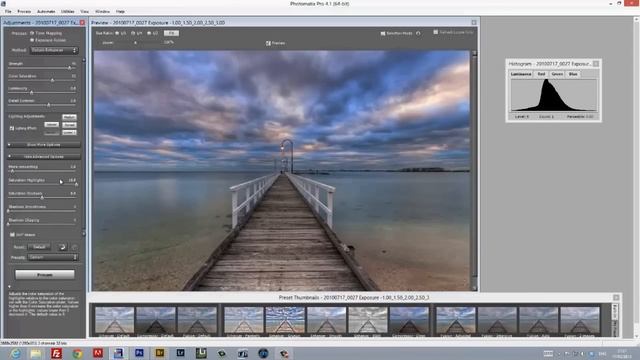Click the on-screen keyboard tray icon
This screenshot has height=360, width=640.
pos(548,353)
